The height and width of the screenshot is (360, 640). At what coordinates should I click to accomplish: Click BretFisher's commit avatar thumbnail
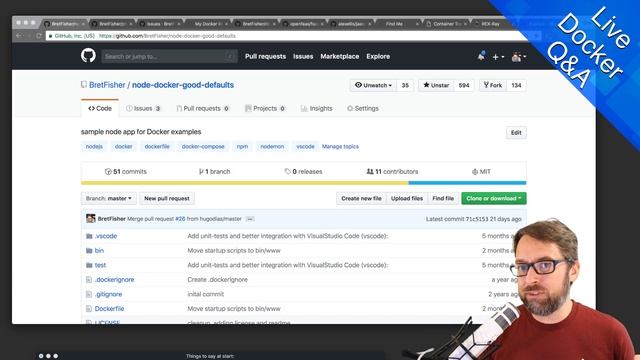(x=91, y=218)
